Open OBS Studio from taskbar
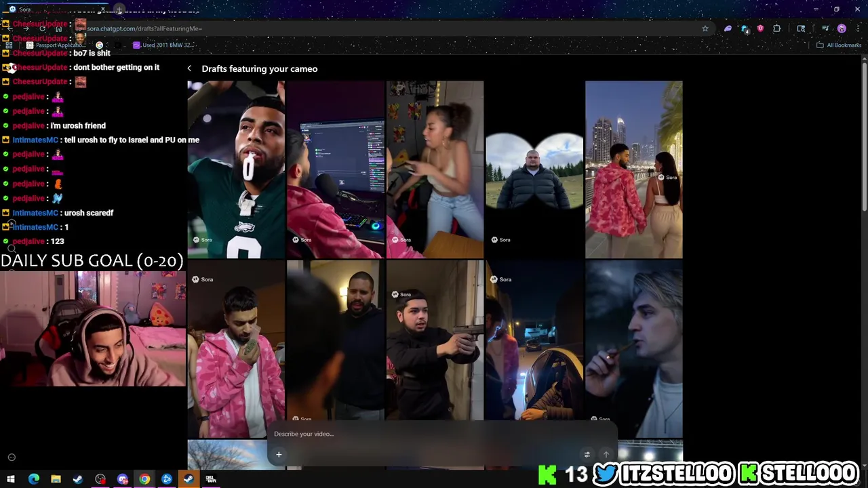Viewport: 868px width, 488px height. coord(100,479)
